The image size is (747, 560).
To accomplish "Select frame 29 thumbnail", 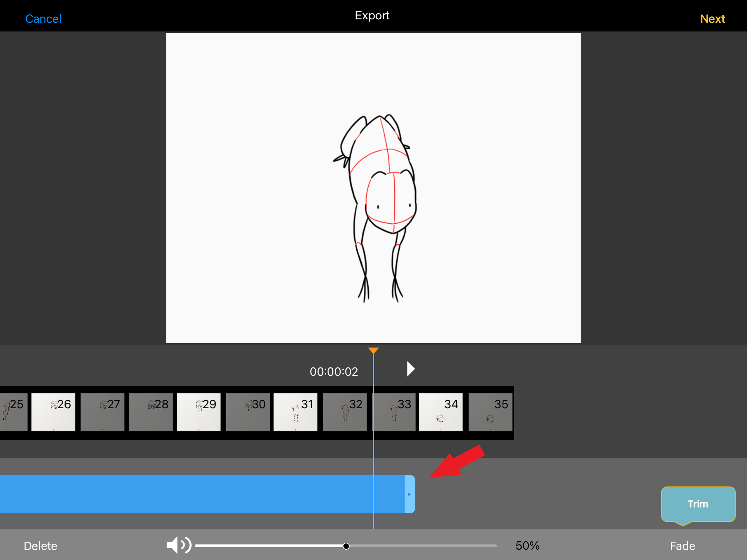I will point(199,412).
